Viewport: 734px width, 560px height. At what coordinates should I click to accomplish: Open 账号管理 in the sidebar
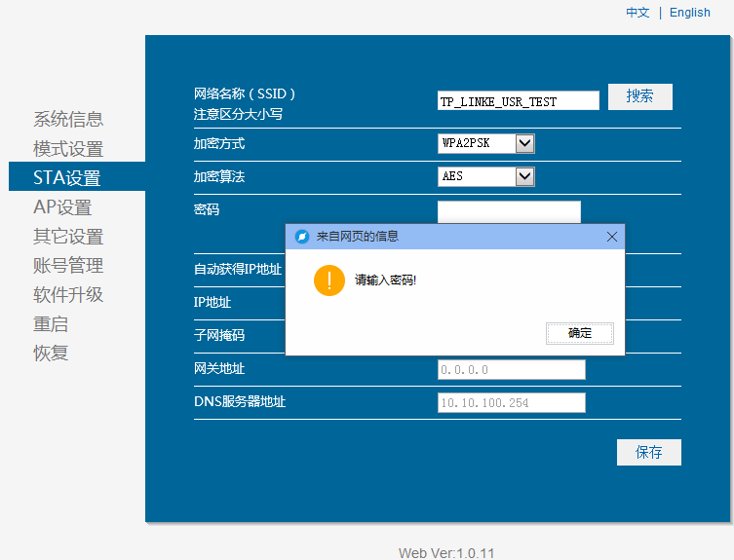point(68,266)
